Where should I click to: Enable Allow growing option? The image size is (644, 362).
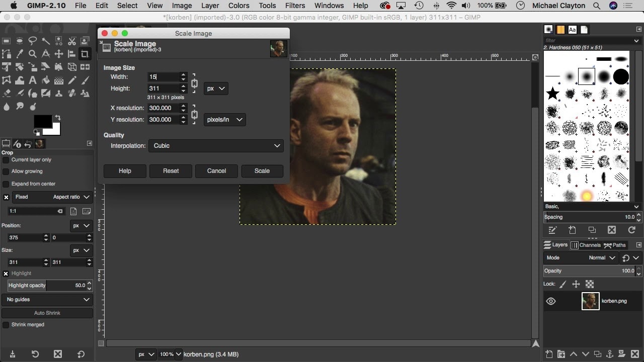tap(6, 171)
